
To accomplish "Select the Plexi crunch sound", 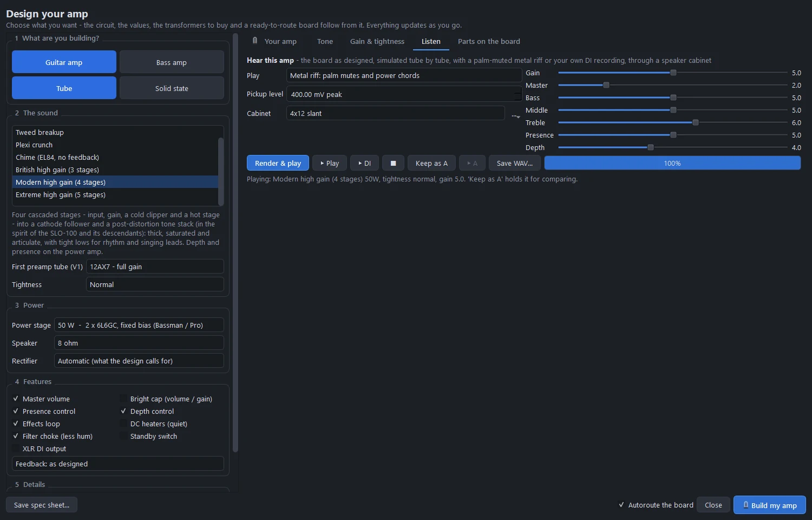I will coord(115,145).
